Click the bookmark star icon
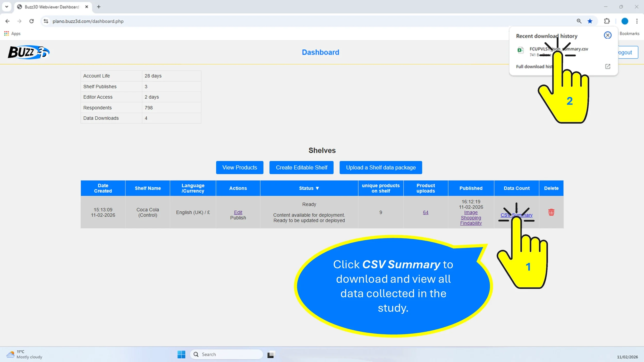The height and width of the screenshot is (362, 644). click(590, 21)
